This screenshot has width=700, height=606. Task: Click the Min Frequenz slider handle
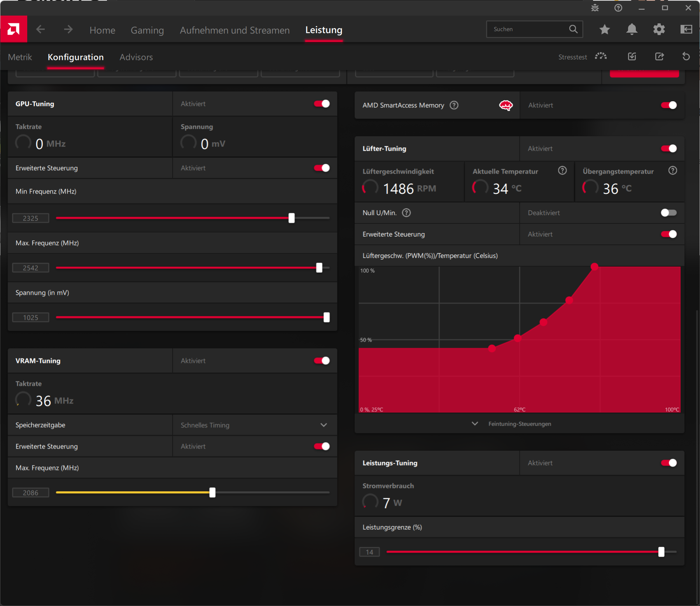coord(292,218)
